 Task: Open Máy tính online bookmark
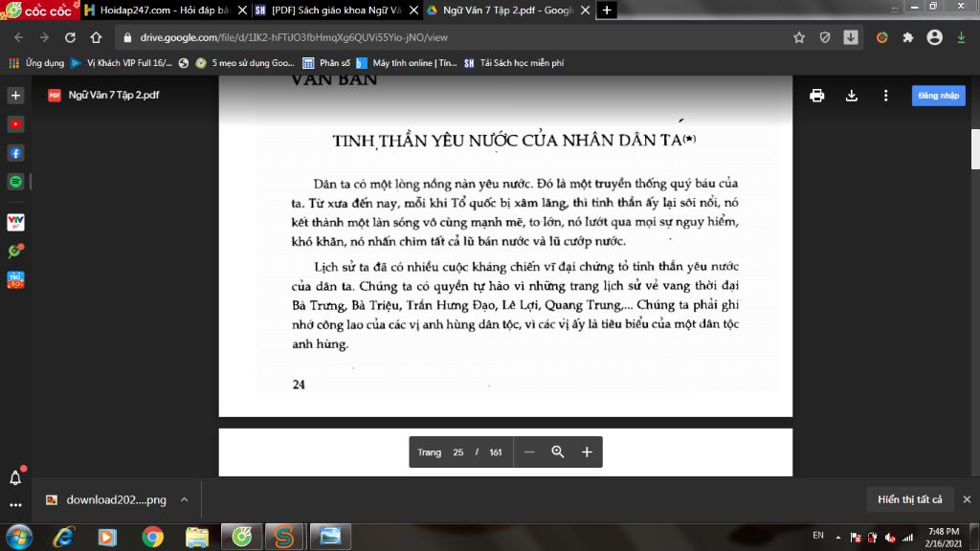coord(406,63)
